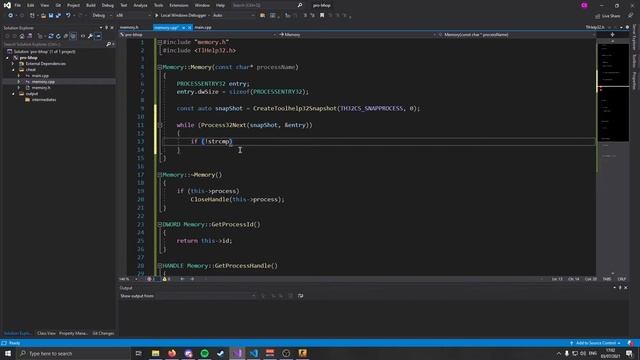Collapse the pro-bhop project node

(7, 58)
